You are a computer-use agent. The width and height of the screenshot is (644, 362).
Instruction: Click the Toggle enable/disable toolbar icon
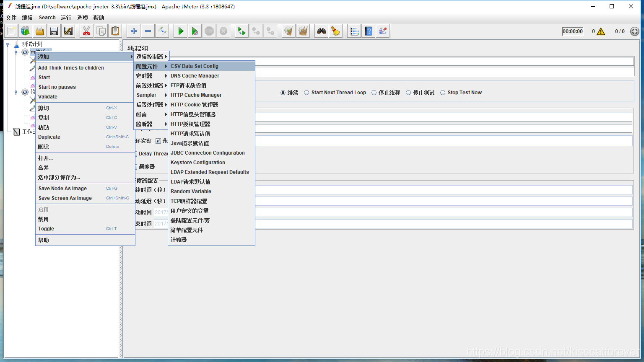point(162,31)
